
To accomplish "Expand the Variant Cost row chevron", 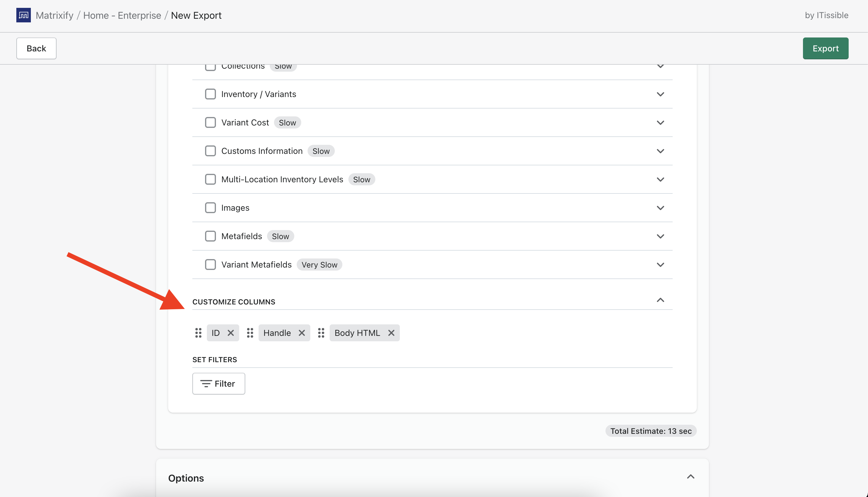I will (x=661, y=122).
